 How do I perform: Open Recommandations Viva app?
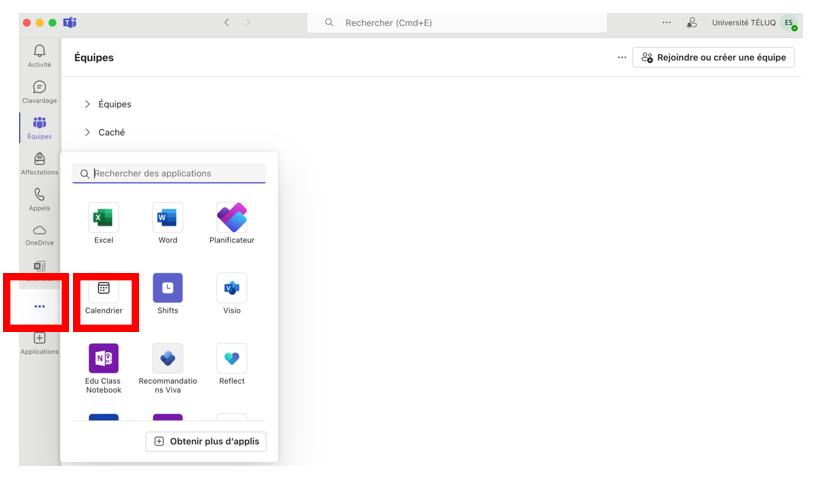click(x=167, y=359)
